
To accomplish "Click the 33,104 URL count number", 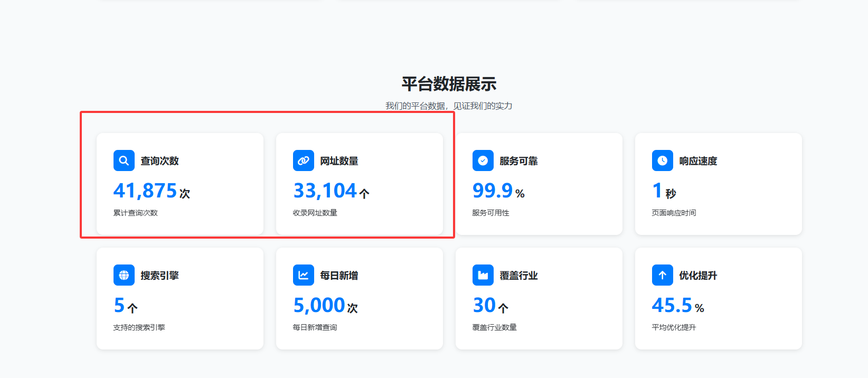I will coord(325,191).
